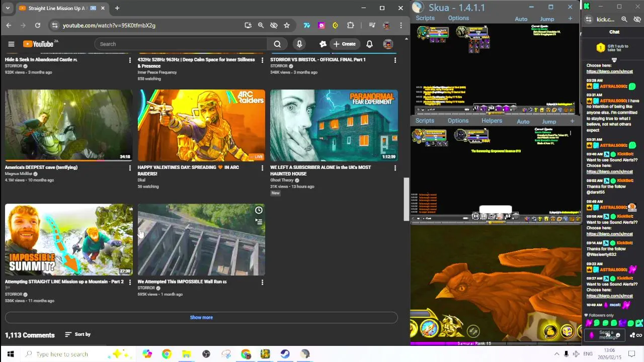
Task: Show hidden system tray icons chevron
Action: [x=556, y=354]
